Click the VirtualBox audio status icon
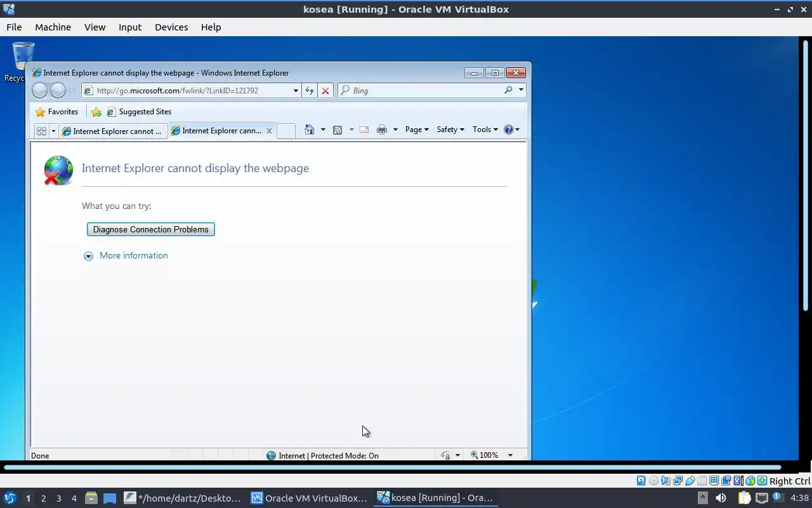 point(665,481)
